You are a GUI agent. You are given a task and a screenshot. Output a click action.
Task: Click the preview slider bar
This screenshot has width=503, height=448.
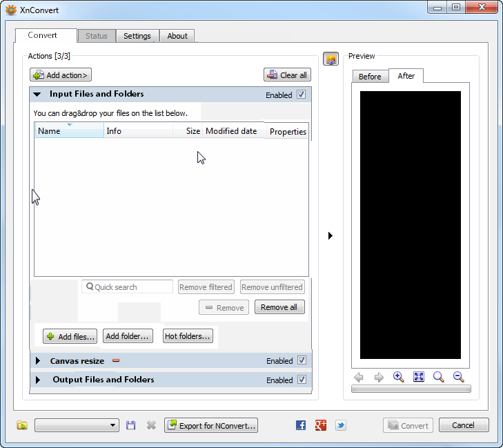[x=411, y=389]
